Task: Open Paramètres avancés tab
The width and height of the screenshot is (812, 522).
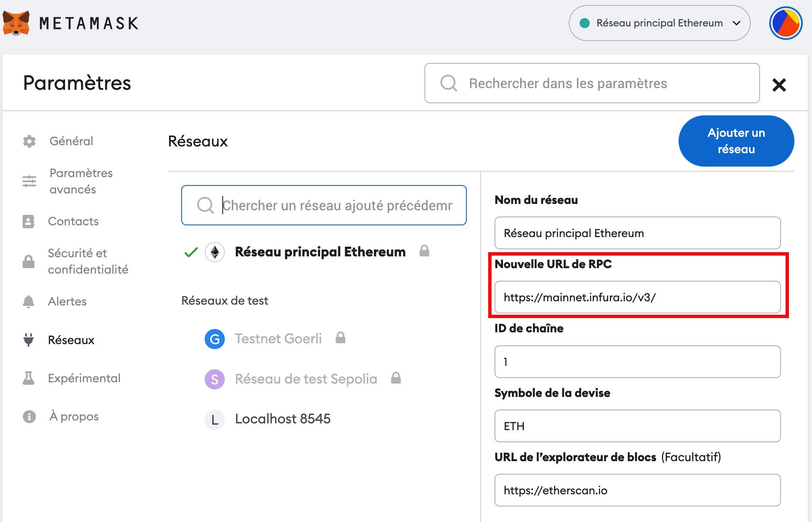Action: 81,181
